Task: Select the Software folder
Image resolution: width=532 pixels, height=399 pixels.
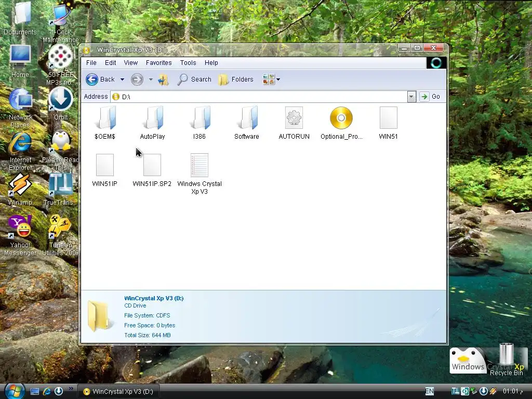Action: coord(247,123)
